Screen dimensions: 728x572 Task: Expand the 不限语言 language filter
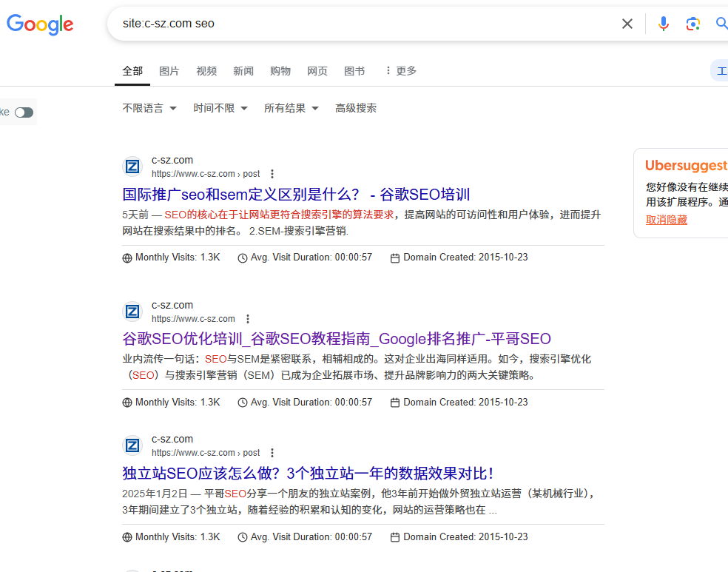pos(149,108)
